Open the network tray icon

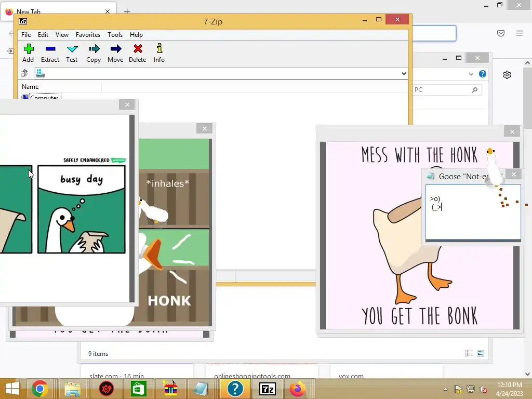[x=471, y=390]
